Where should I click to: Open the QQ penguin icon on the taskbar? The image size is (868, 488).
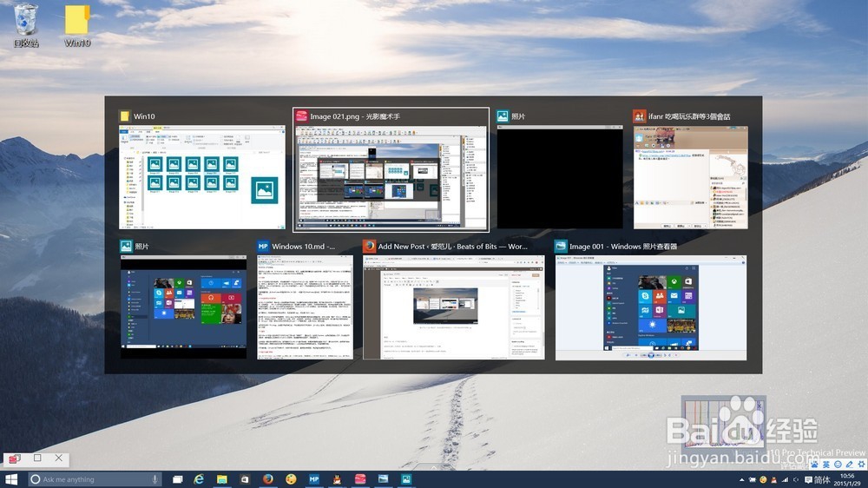pos(337,479)
